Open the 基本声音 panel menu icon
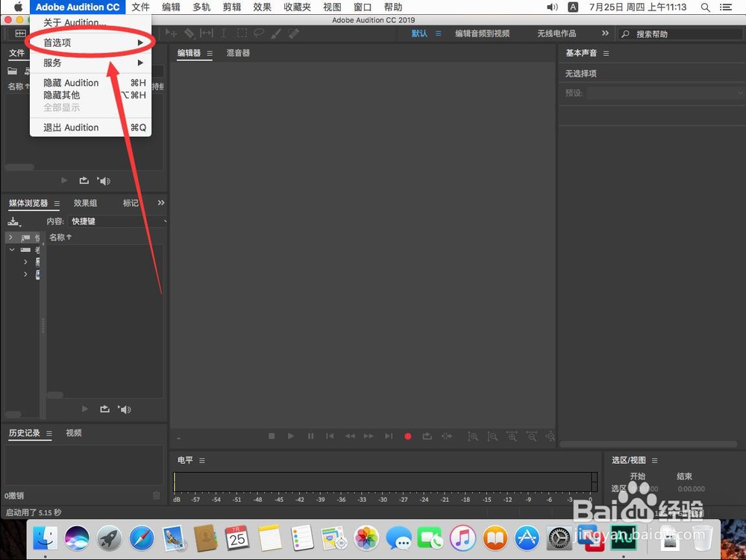 606,53
